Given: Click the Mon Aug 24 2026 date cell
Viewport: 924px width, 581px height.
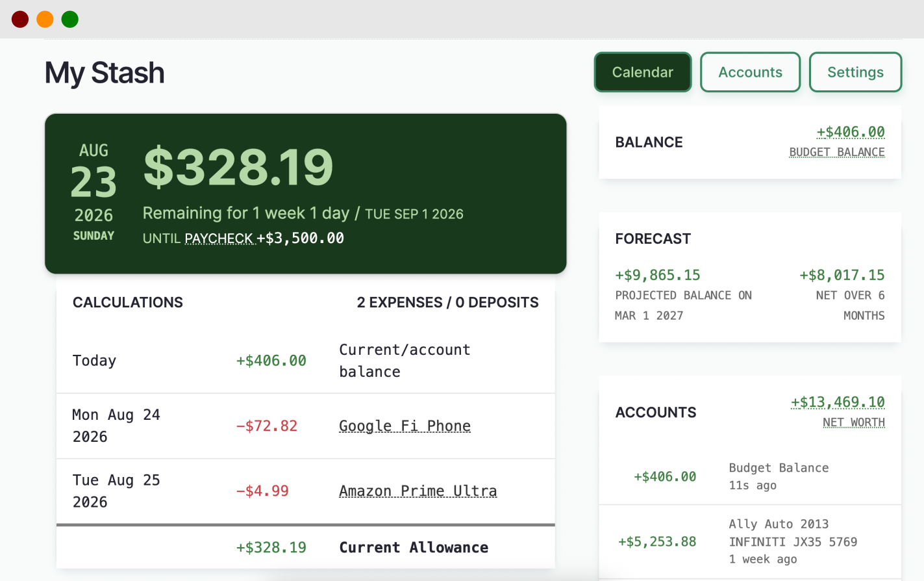Looking at the screenshot, I should [x=116, y=426].
